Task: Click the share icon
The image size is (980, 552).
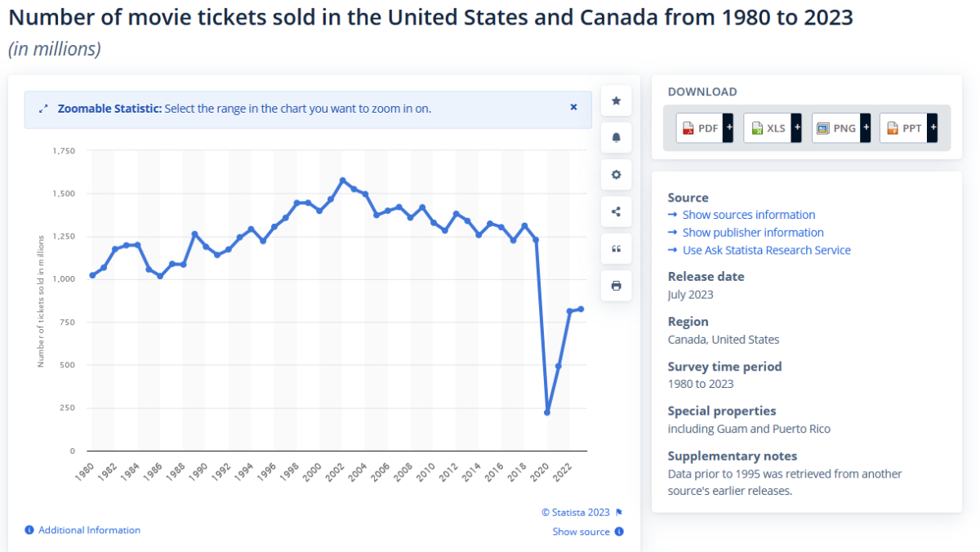Action: 617,211
